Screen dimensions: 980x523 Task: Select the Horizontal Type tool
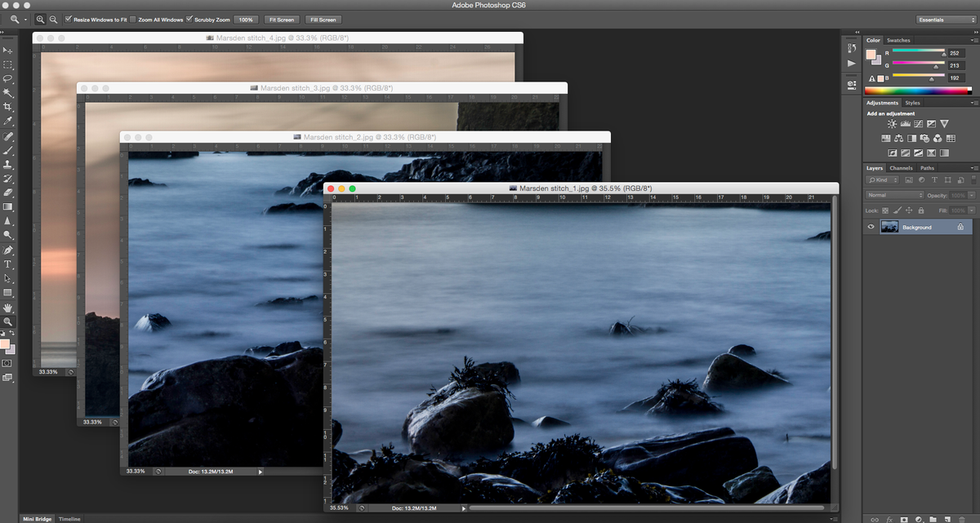(x=8, y=264)
